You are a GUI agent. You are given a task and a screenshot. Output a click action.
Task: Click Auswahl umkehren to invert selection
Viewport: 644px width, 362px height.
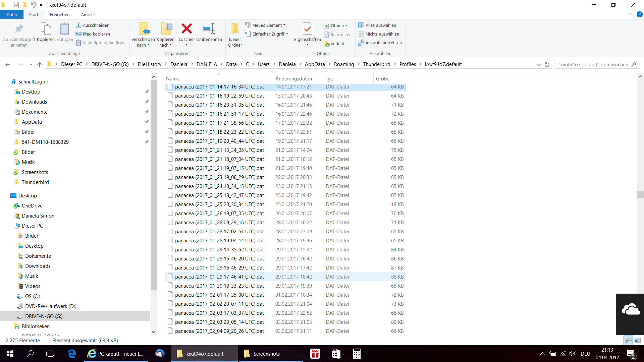[383, 43]
